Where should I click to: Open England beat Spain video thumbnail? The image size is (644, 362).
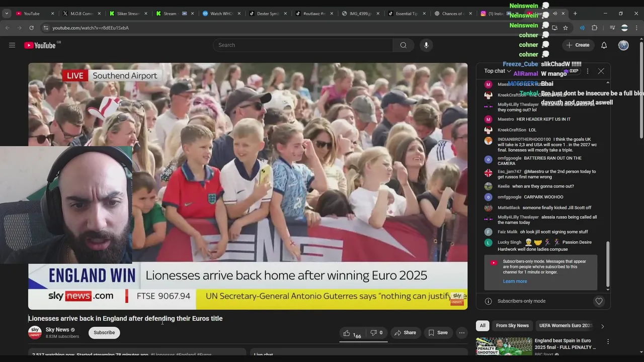click(x=504, y=346)
